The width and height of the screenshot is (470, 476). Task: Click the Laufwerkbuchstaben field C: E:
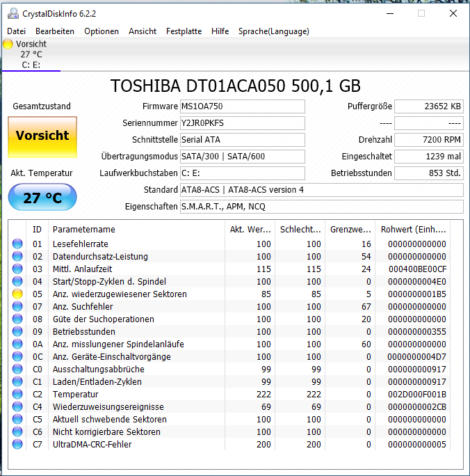[243, 173]
